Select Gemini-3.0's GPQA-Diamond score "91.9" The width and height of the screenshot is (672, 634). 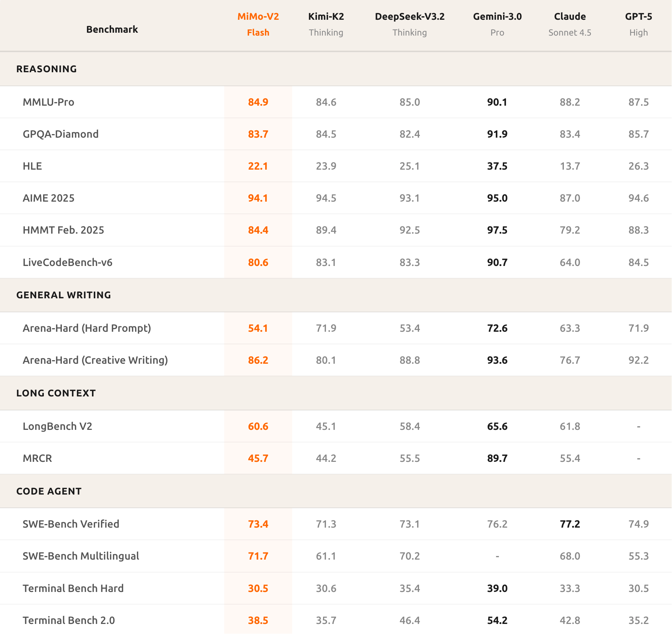pos(497,134)
